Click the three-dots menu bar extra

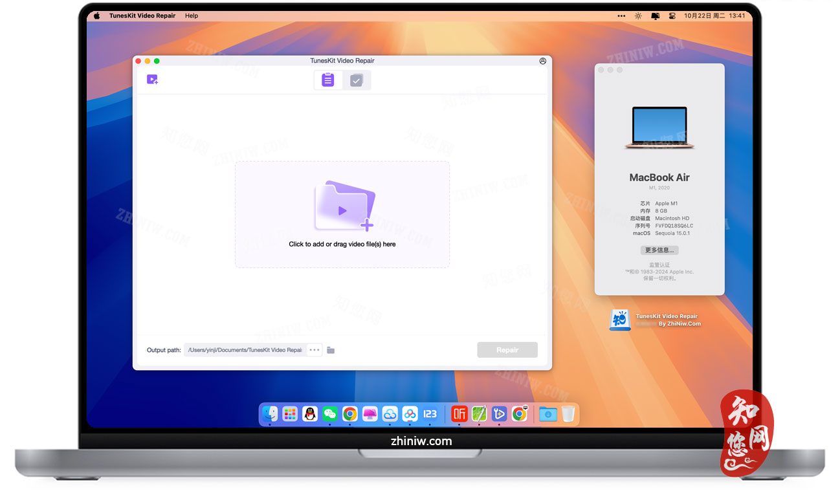click(x=621, y=16)
